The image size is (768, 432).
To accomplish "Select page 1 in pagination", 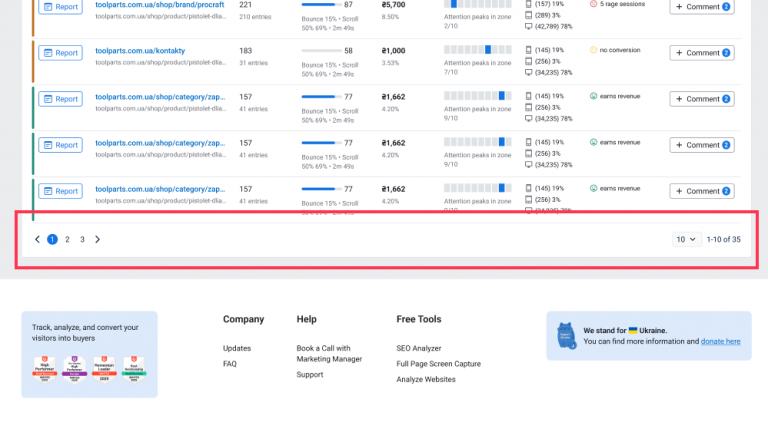I will pos(52,240).
